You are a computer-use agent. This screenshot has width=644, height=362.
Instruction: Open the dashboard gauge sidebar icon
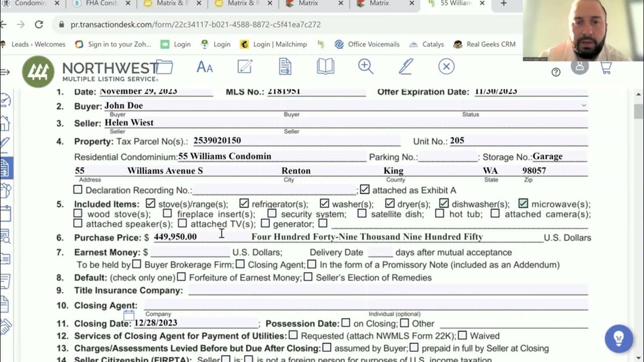5,100
